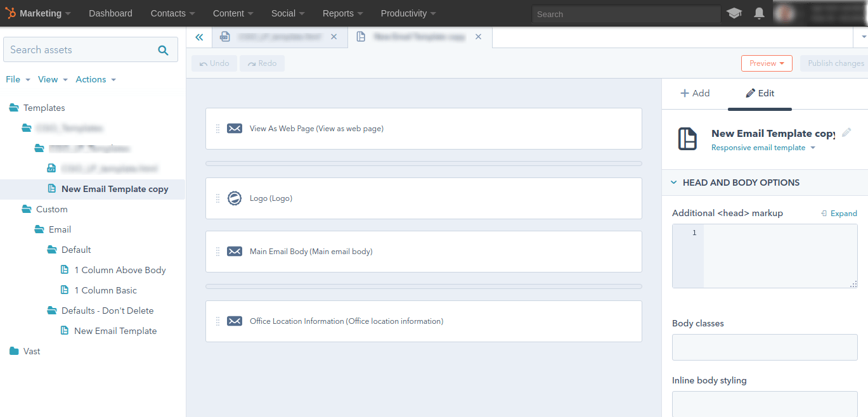Open HubSpot Academy graduation cap icon
The width and height of the screenshot is (868, 417).
click(734, 13)
